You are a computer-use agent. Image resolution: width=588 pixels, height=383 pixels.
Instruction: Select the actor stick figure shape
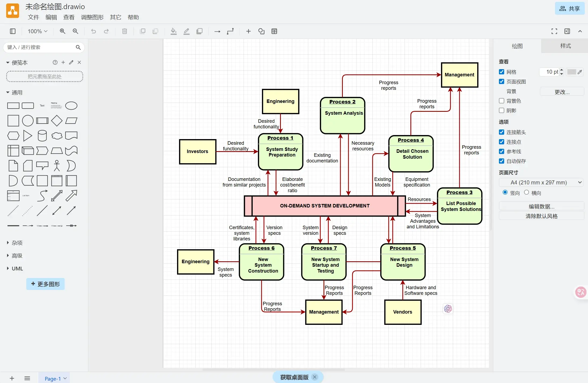tap(57, 166)
